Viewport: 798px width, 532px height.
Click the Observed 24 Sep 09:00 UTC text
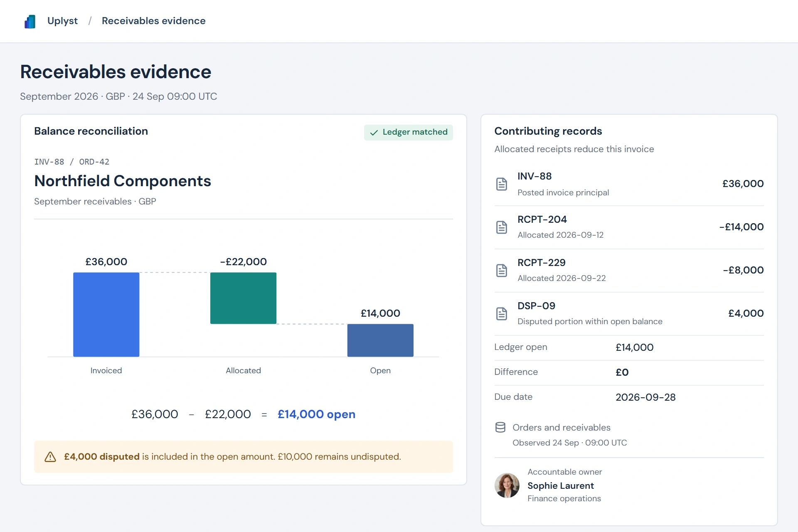click(569, 443)
